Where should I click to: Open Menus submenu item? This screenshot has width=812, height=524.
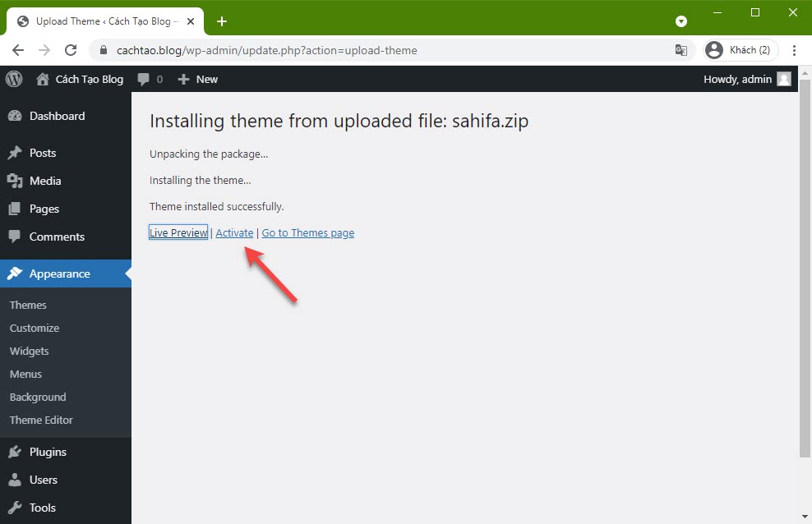click(x=26, y=374)
